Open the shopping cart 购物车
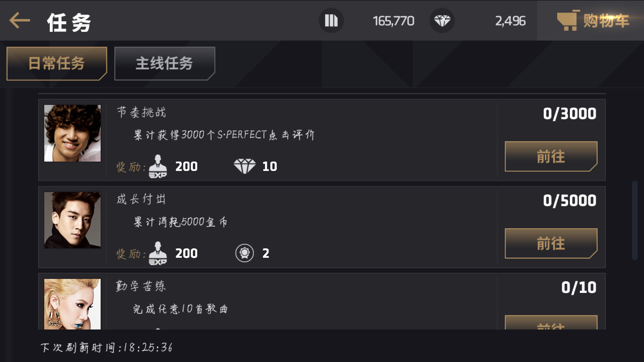The height and width of the screenshot is (362, 644). click(x=593, y=20)
